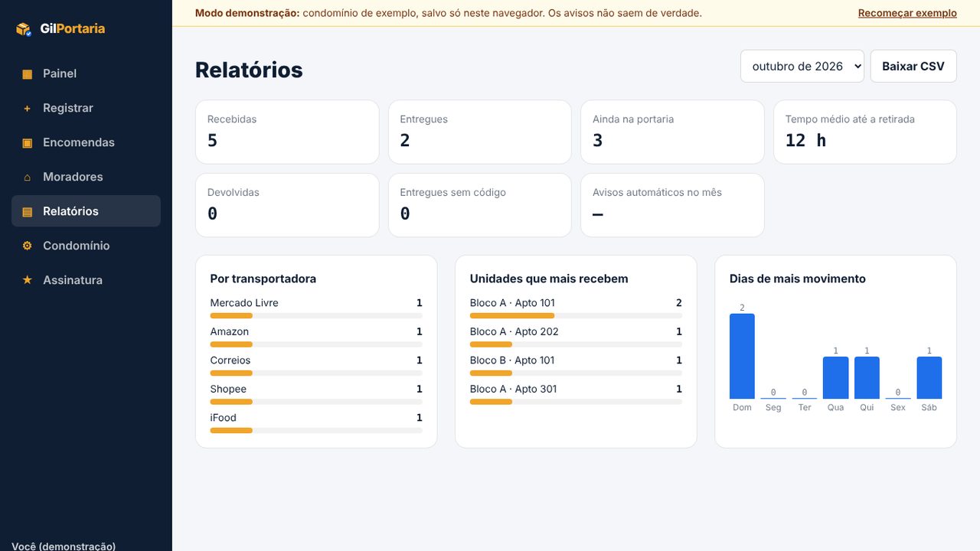Click the iFood carrier label
980x551 pixels.
tap(224, 418)
